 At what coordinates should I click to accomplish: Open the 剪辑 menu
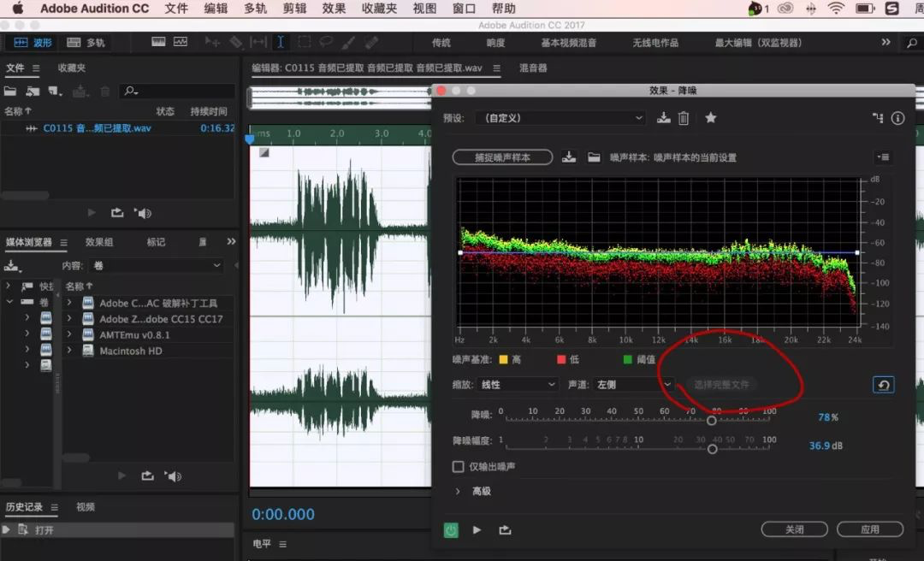[x=294, y=9]
